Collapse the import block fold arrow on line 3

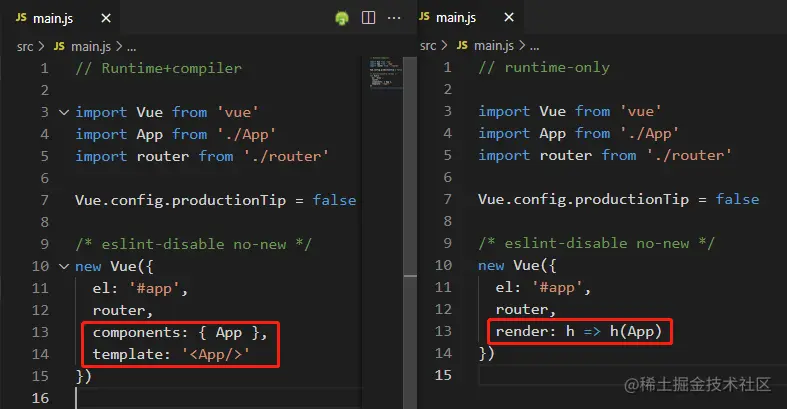[x=64, y=112]
